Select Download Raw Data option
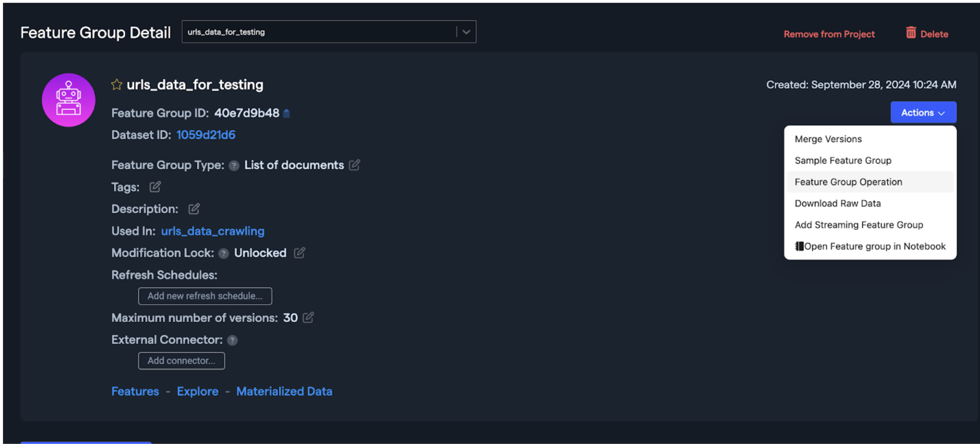This screenshot has width=980, height=444. (x=838, y=203)
